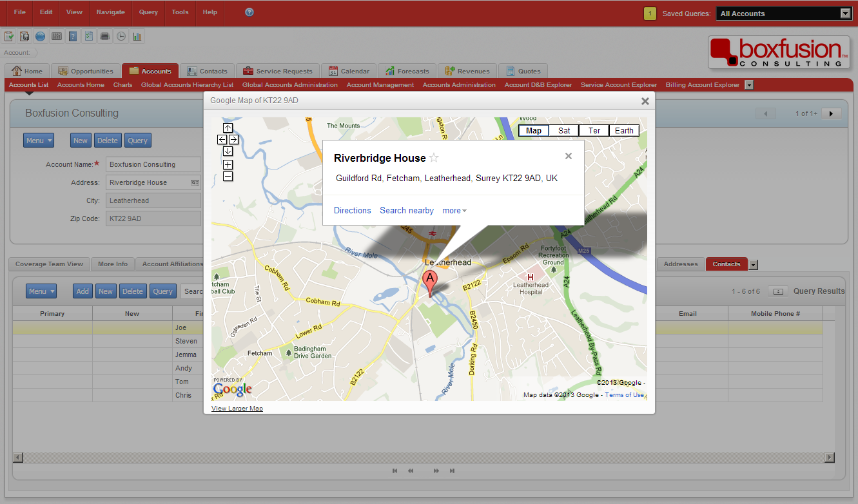Image resolution: width=858 pixels, height=504 pixels.
Task: Click the red A marker on the map
Action: pyautogui.click(x=430, y=284)
